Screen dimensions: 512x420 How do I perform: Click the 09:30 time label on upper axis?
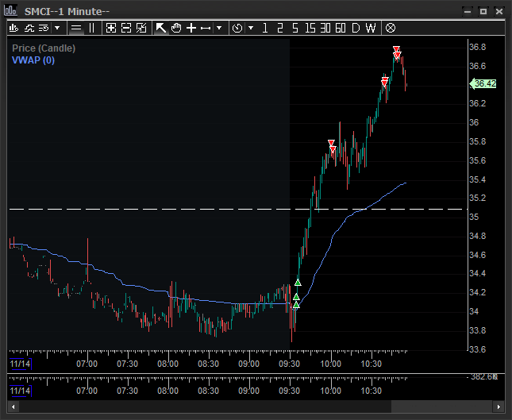pos(289,364)
